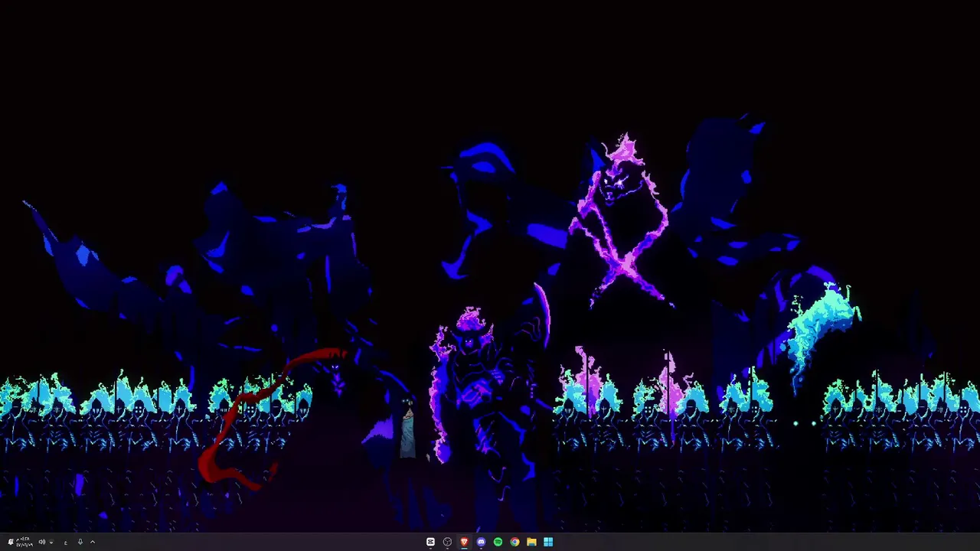Launch Spotify from the taskbar
Image resolution: width=980 pixels, height=551 pixels.
(x=498, y=542)
